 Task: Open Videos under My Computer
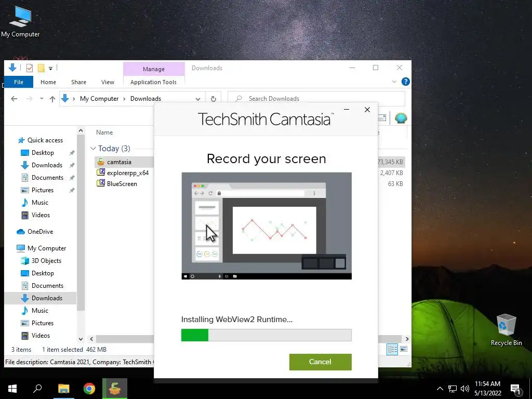pos(41,336)
